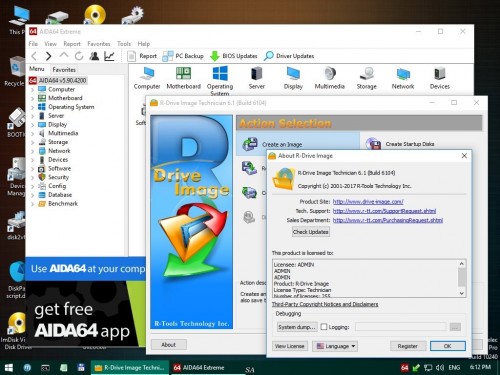Click the AIDA64 tray icon in taskbar
500x375 pixels.
point(405,368)
